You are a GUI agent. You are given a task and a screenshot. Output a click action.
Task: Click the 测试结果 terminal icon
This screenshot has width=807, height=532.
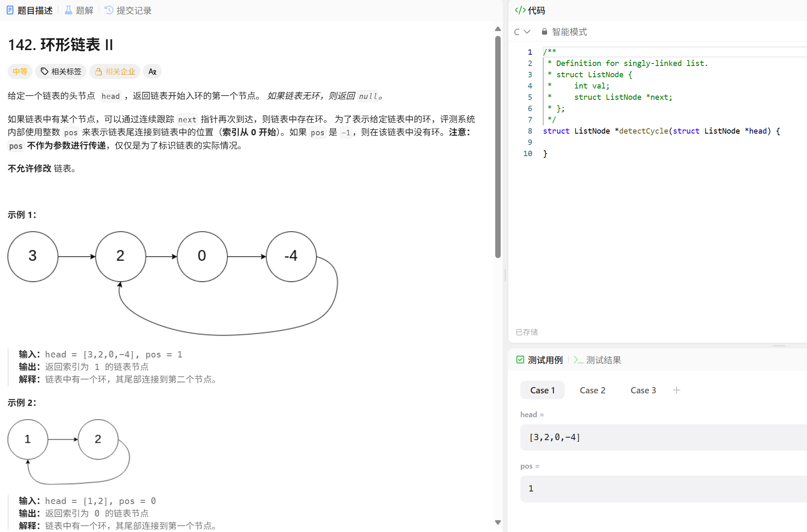click(578, 360)
